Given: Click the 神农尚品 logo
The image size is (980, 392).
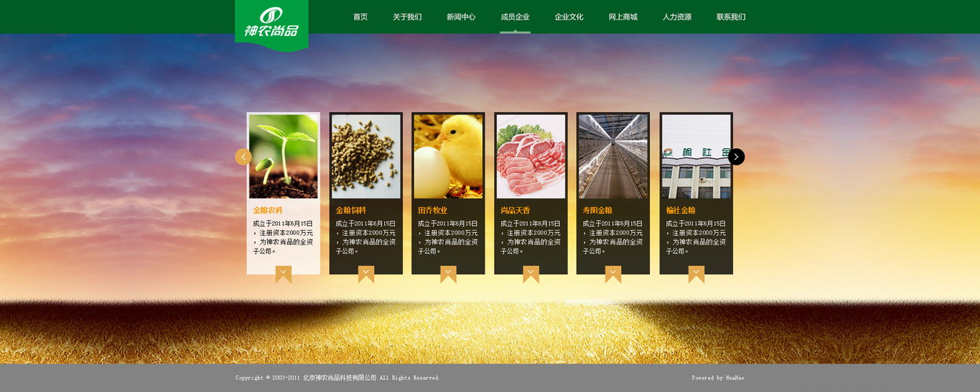Looking at the screenshot, I should 271,24.
